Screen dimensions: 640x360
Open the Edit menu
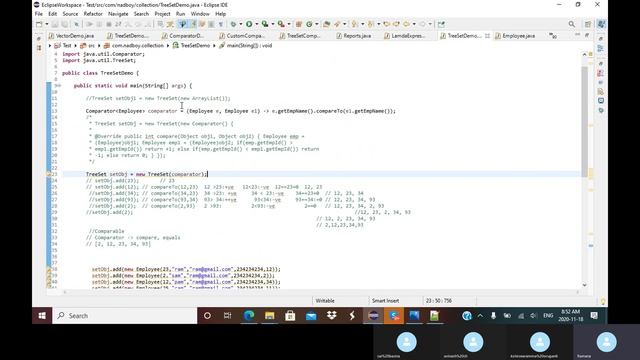coord(53,14)
